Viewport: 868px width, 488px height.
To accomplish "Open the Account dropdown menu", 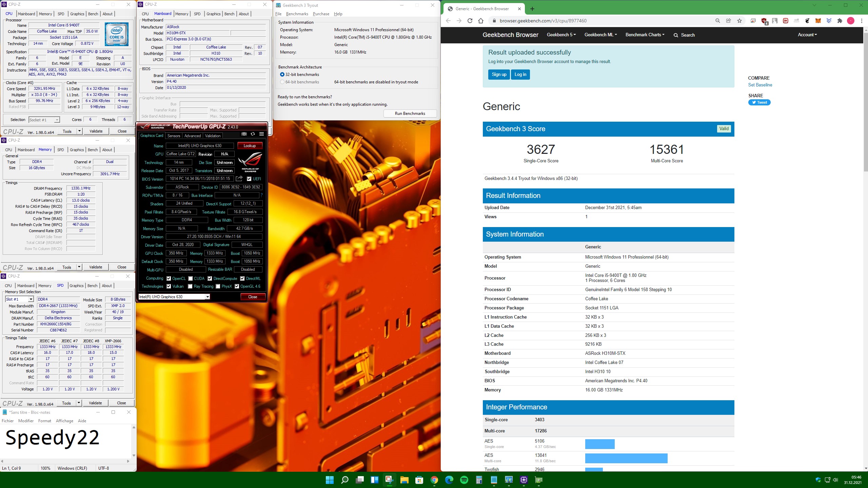I will coord(807,35).
